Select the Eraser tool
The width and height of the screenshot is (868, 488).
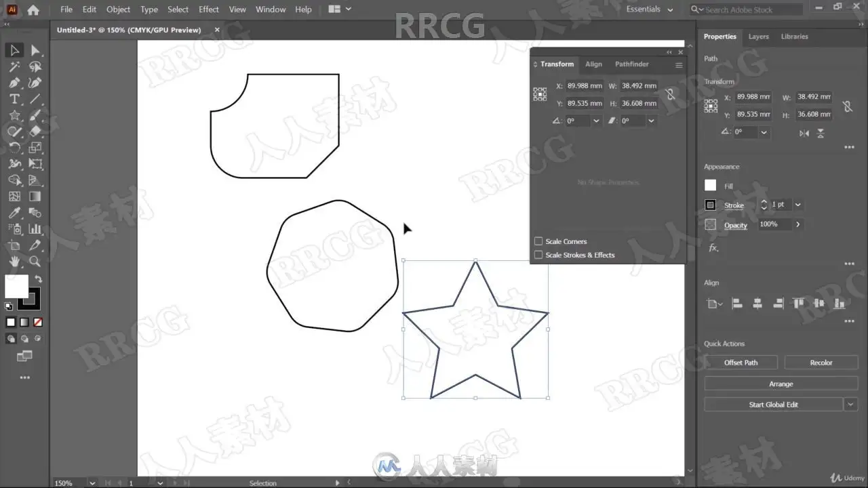click(x=35, y=131)
